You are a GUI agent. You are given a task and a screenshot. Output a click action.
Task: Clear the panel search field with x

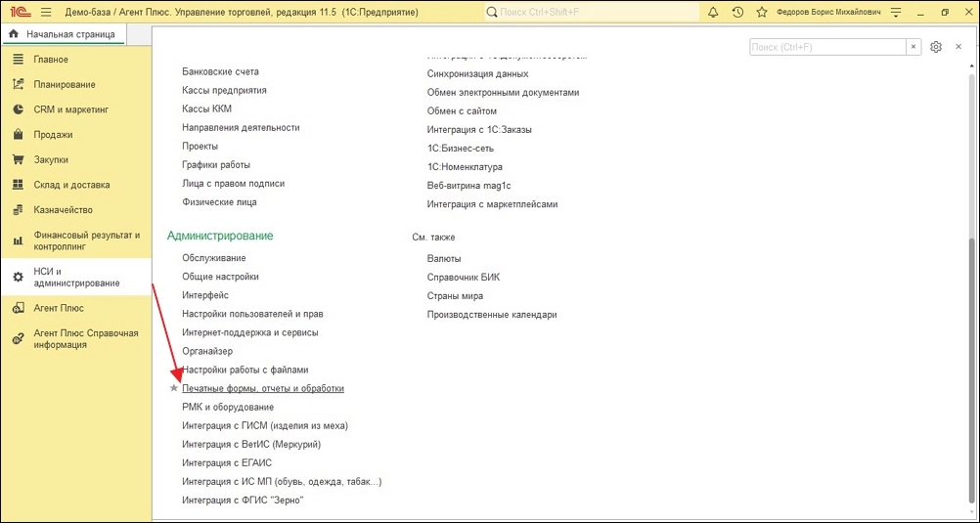913,47
